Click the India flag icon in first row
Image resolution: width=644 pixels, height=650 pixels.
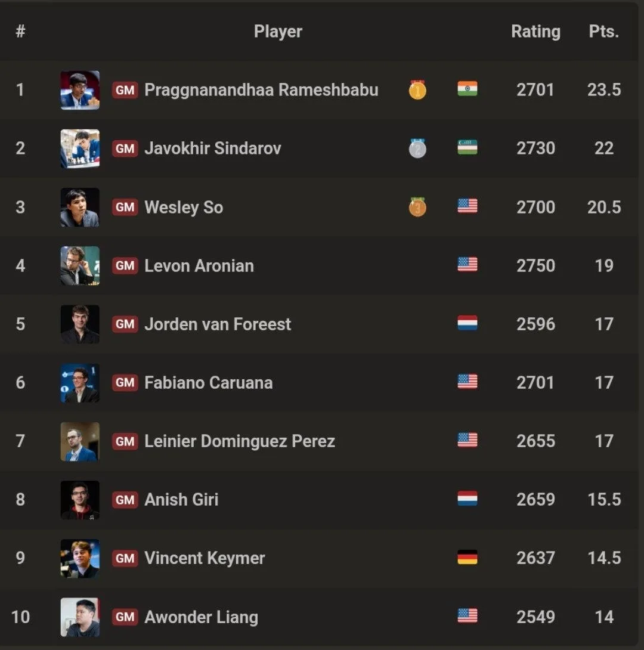(x=467, y=89)
